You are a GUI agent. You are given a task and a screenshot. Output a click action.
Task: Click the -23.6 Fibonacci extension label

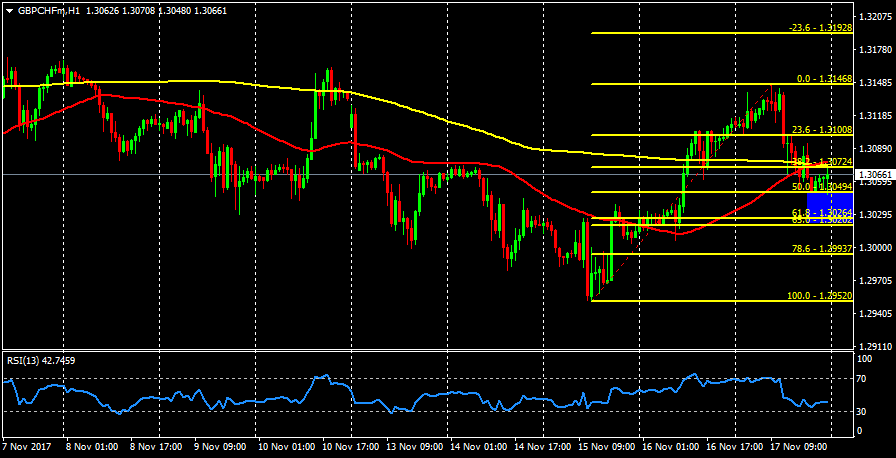pos(819,28)
